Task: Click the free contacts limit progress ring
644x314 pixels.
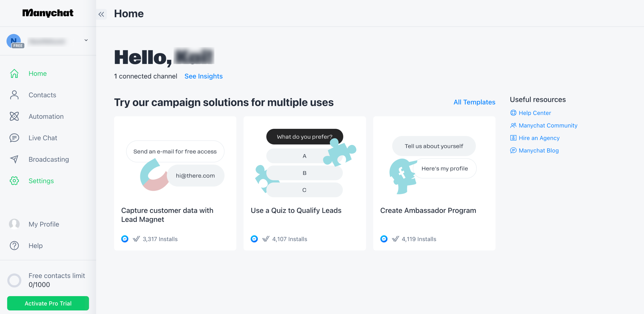Action: point(14,280)
